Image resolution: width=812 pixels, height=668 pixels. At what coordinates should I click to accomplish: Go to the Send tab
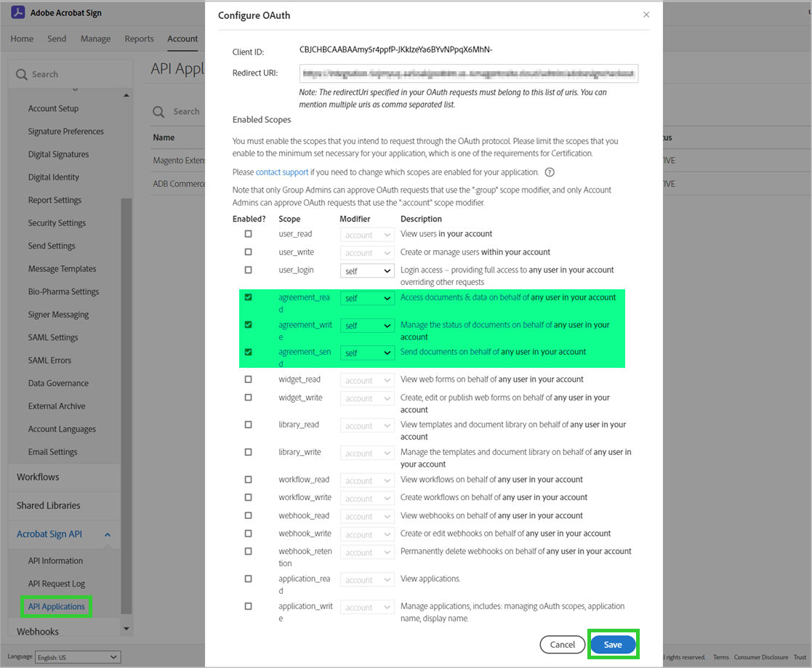57,39
